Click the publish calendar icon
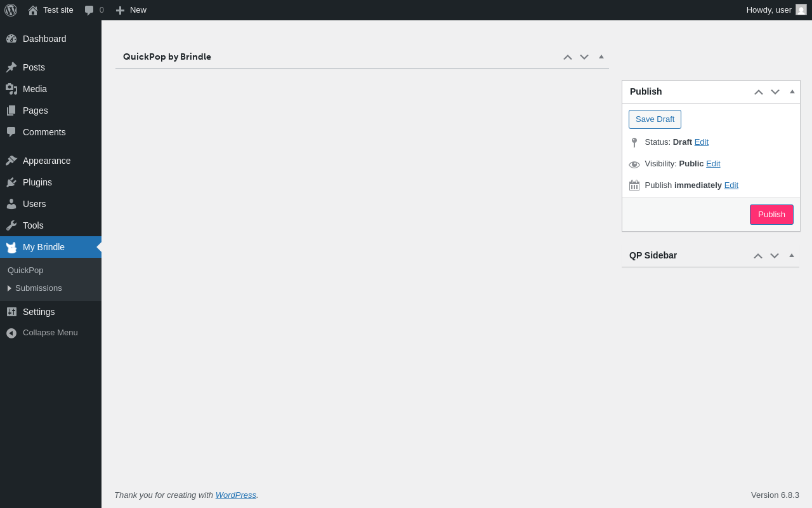 [x=634, y=185]
